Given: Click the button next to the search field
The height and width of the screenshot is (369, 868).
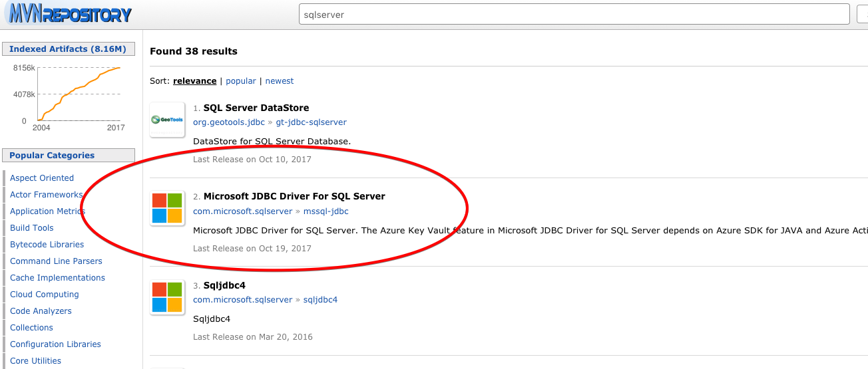Looking at the screenshot, I should (x=862, y=14).
